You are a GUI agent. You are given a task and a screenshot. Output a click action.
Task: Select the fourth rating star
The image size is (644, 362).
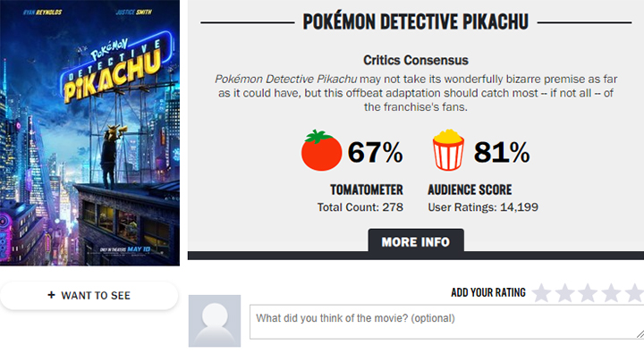coord(611,293)
